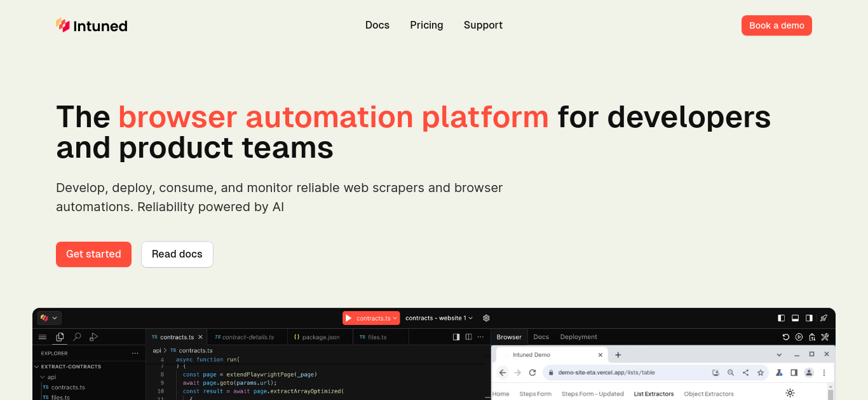Click the hamburger menu icon in IDE sidebar
Screen dimensions: 868x400
point(43,337)
